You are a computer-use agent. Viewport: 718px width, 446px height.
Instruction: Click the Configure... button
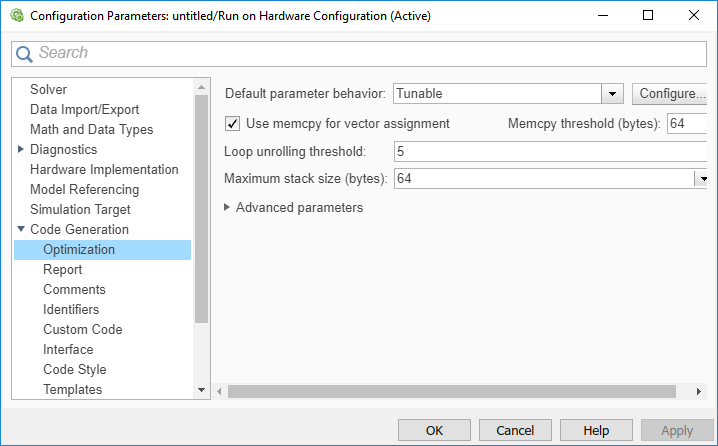[x=671, y=94]
